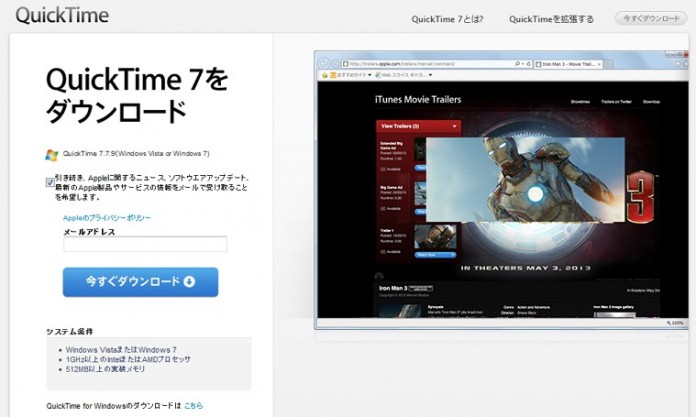Click the Back arrow in the browser window

[x=324, y=64]
